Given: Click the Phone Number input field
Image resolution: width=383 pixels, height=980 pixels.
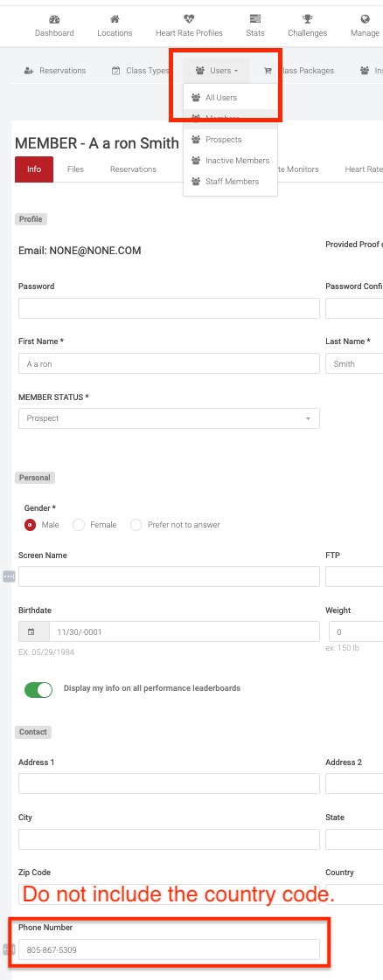Looking at the screenshot, I should click(x=169, y=949).
